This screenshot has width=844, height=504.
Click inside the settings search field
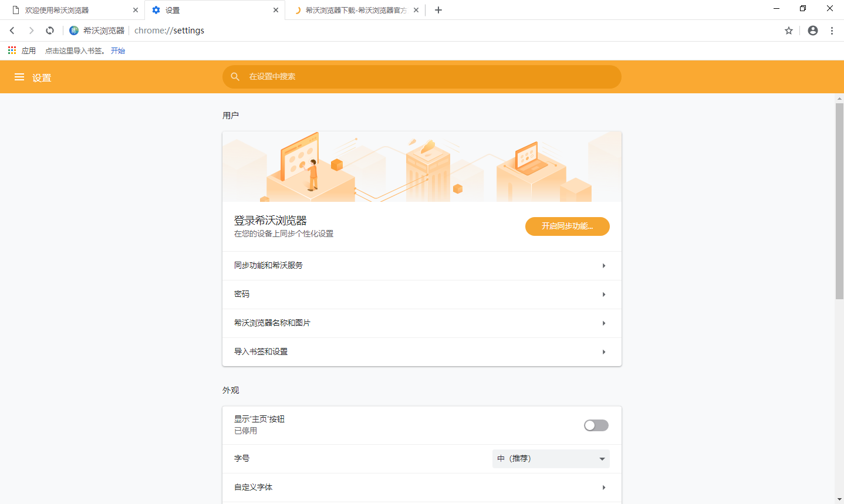pyautogui.click(x=411, y=76)
